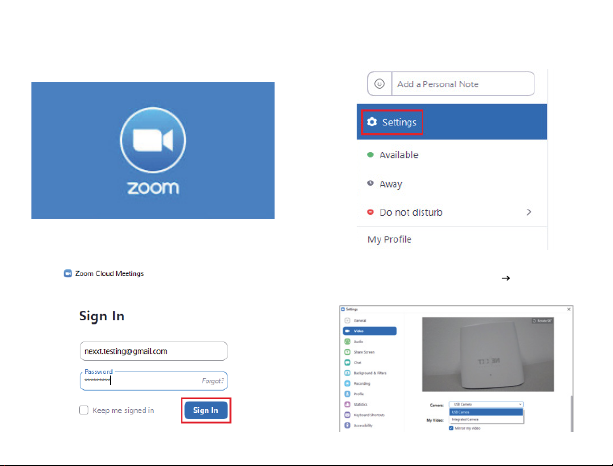Click the Share Screen icon in sidebar
Viewport: 613px width, 466px height.
pos(347,352)
